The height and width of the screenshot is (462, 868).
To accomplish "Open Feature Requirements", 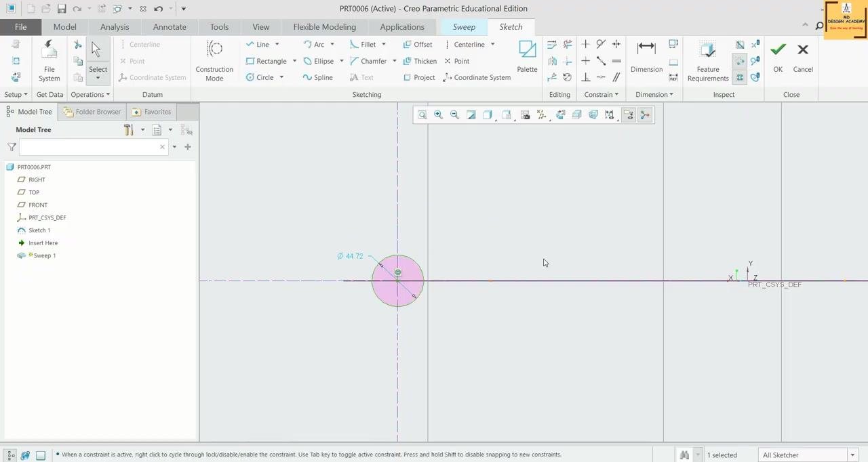I will point(708,61).
